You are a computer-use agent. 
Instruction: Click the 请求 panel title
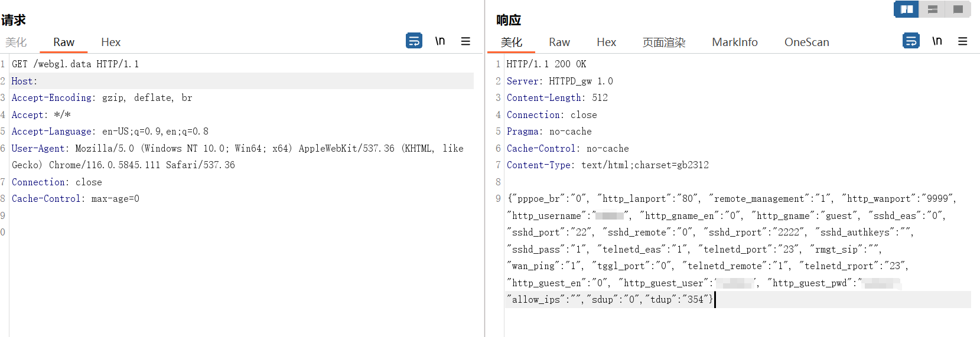13,20
